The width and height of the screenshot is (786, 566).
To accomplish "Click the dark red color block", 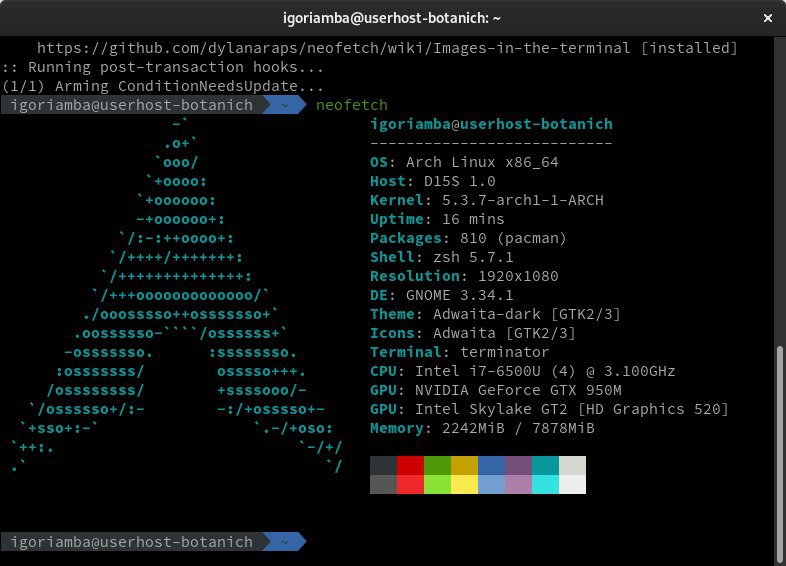I will pyautogui.click(x=411, y=466).
